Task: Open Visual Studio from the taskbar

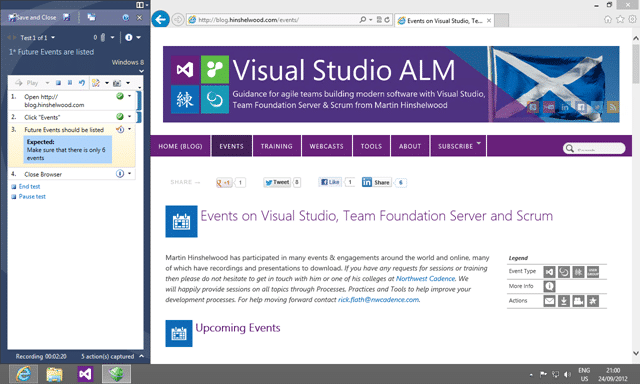Action: (85, 374)
